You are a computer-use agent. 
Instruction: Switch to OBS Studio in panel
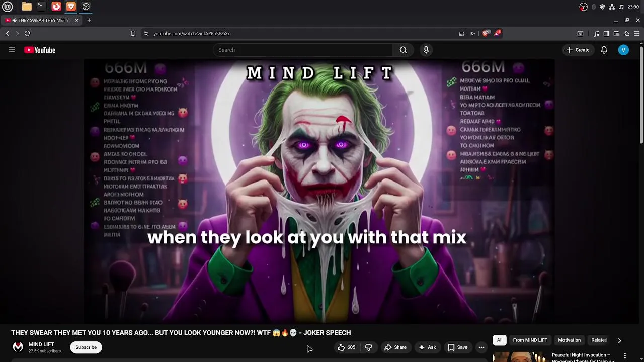(86, 7)
